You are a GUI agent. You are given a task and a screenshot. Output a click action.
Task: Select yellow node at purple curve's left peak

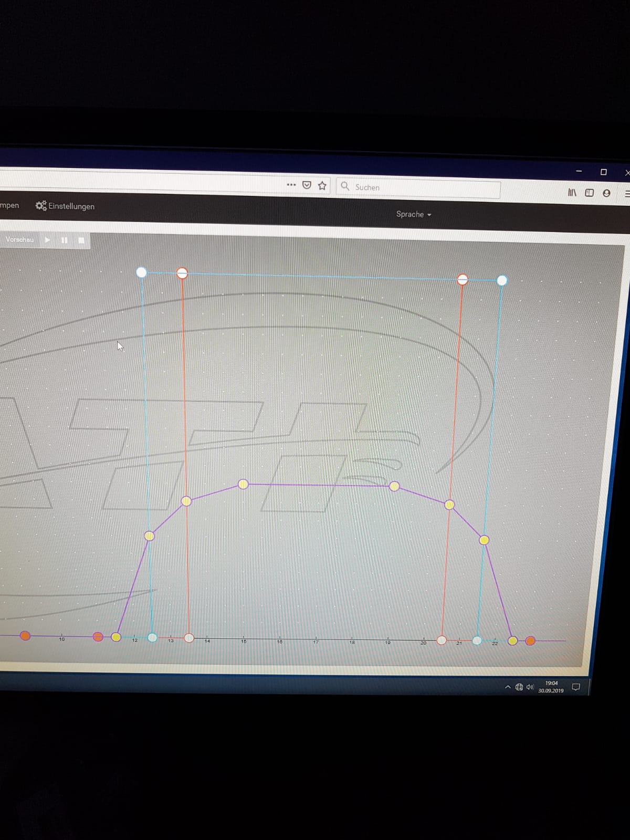[x=243, y=484]
